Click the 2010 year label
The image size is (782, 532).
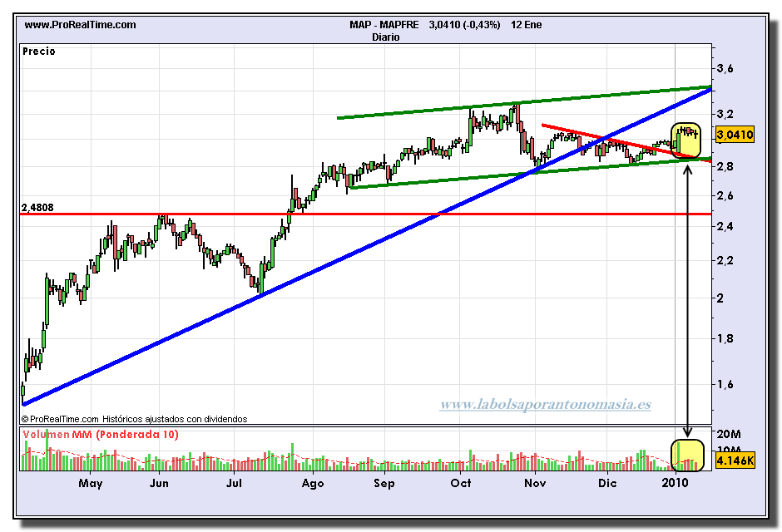tap(675, 483)
